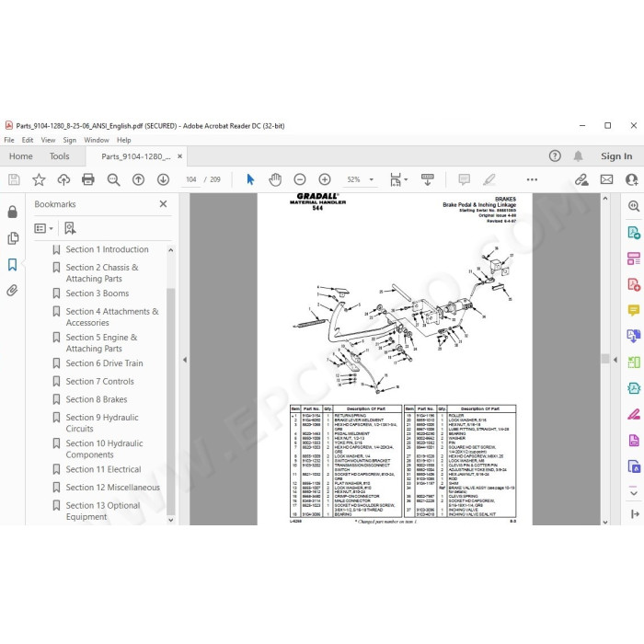This screenshot has width=644, height=644.
Task: Zoom in with plus icon
Action: click(x=325, y=179)
